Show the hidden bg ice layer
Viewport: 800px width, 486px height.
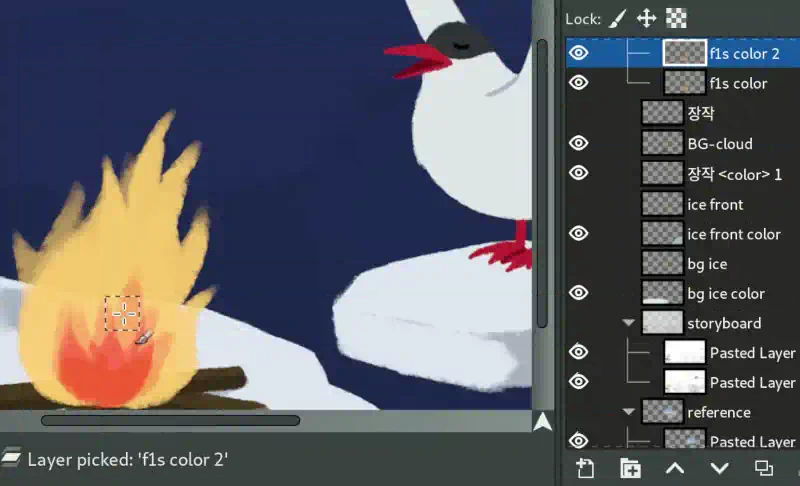tap(579, 264)
